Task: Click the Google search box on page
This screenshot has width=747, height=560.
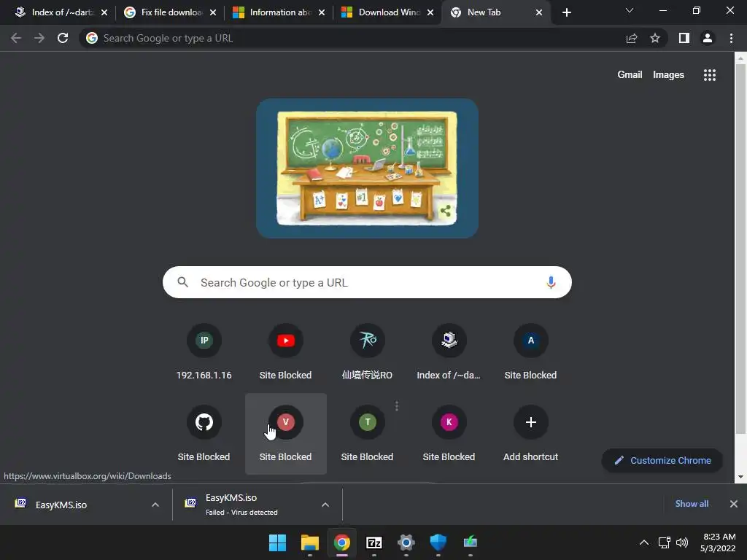Action: pos(368,282)
